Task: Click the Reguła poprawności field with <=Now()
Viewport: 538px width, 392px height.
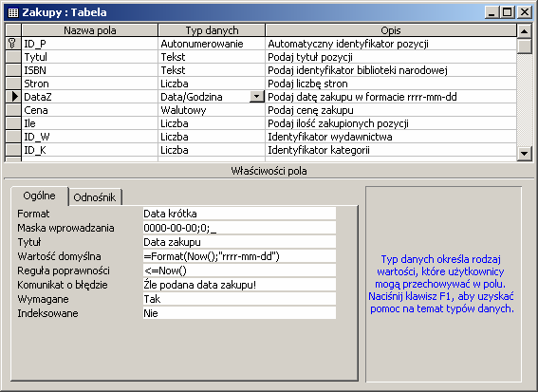Action: click(239, 271)
